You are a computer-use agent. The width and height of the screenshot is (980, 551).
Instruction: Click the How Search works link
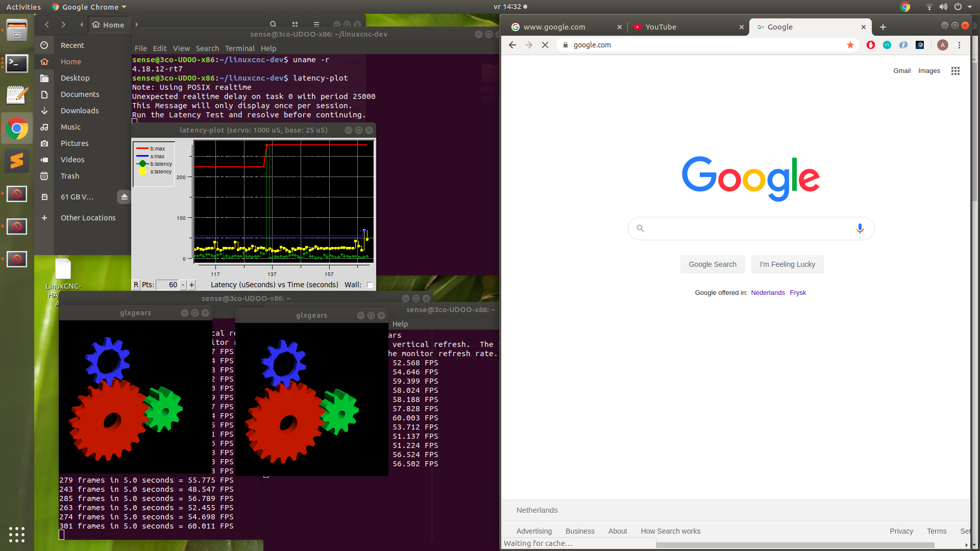pos(670,531)
